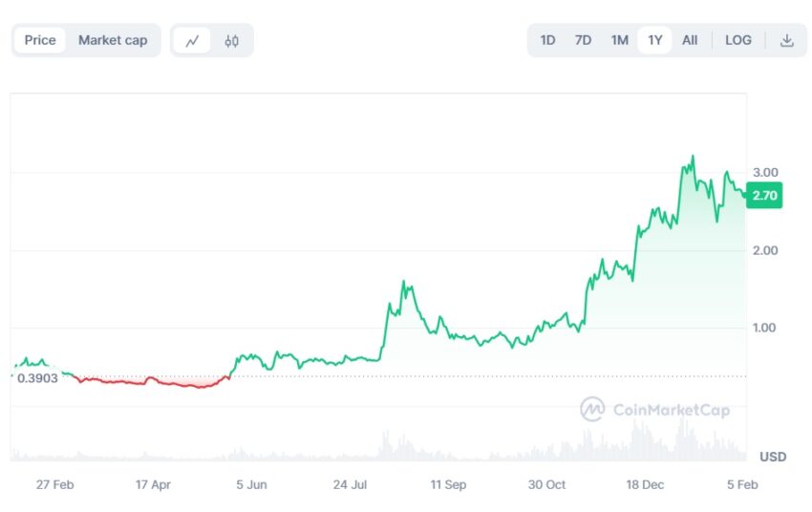
Task: Switch to candlestick chart icon
Action: 231,40
